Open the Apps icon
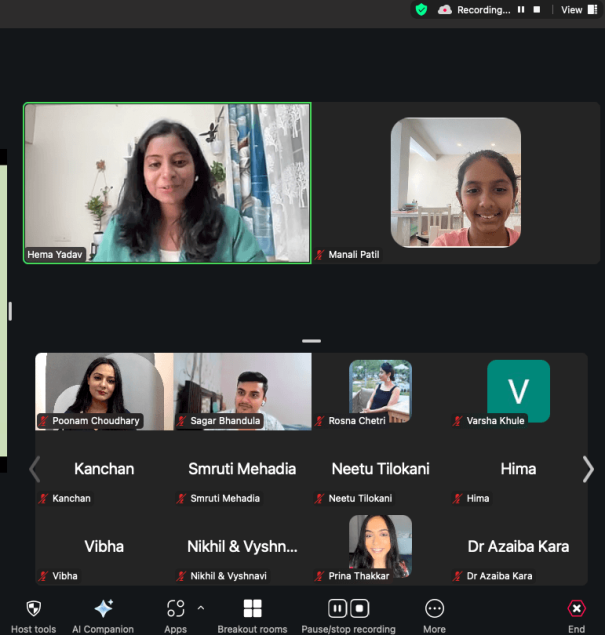This screenshot has height=635, width=605. 176,608
